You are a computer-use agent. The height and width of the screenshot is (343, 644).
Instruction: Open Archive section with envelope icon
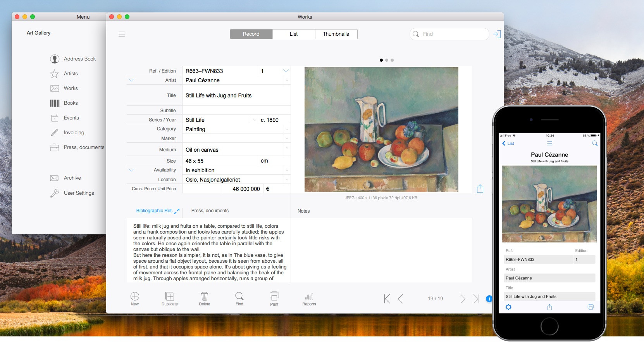65,178
